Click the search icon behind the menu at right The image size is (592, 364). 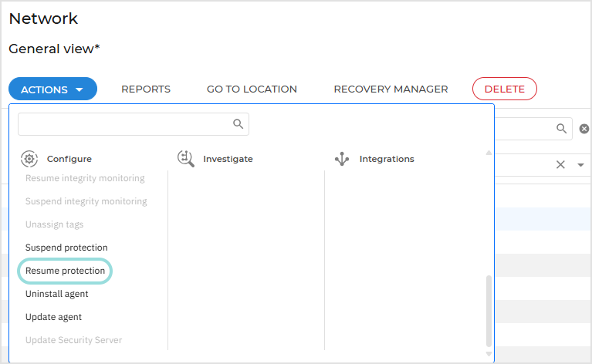pyautogui.click(x=561, y=129)
